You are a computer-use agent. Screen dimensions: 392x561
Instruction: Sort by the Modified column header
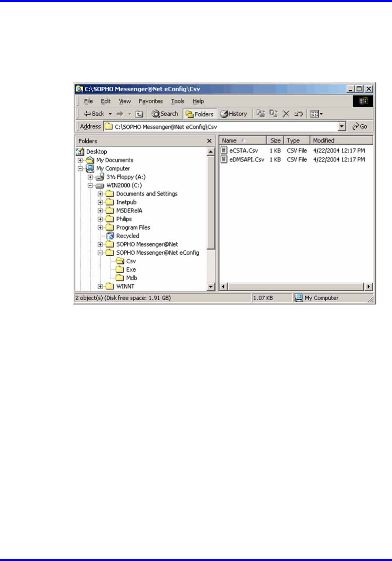341,141
